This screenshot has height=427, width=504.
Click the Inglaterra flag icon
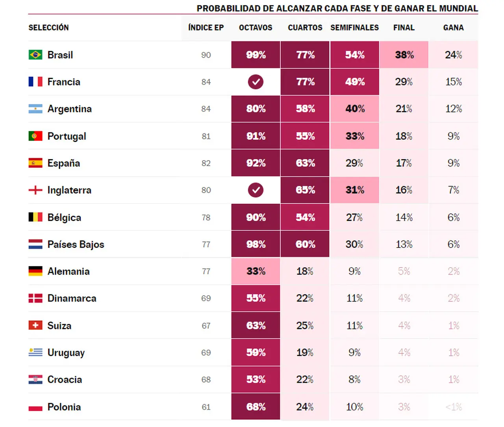35,190
